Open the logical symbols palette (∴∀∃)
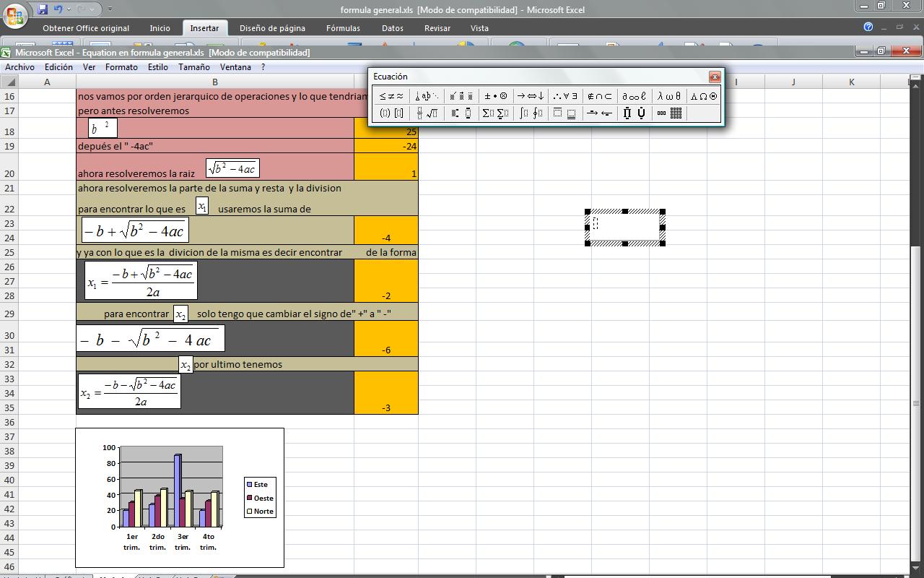The height and width of the screenshot is (578, 924). click(565, 96)
